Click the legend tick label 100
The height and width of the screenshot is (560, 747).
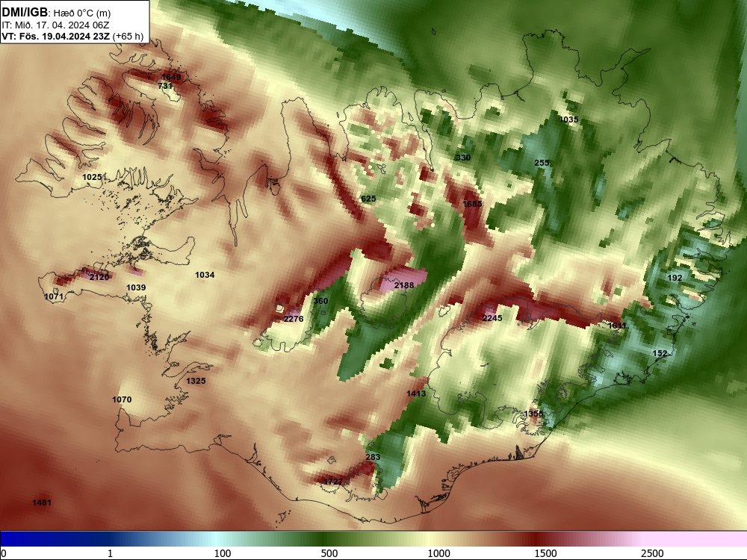223,553
